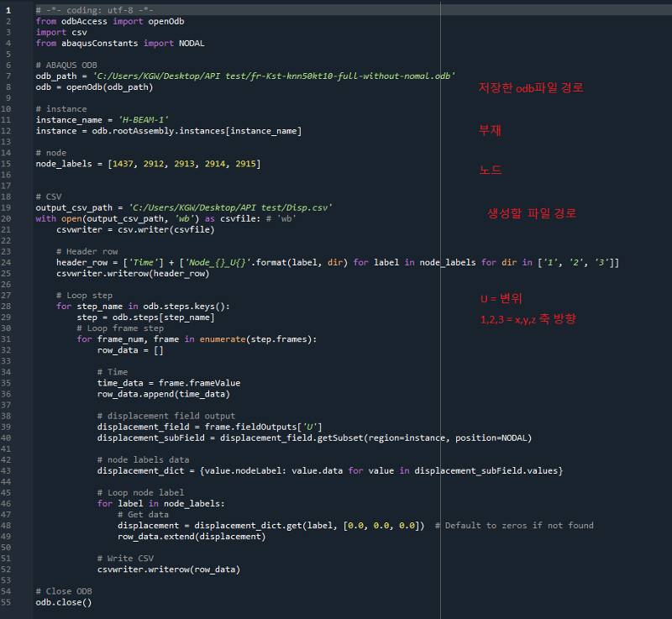Click the red annotation 'U = 변위'
Screen dimensions: 672x619
click(x=501, y=298)
